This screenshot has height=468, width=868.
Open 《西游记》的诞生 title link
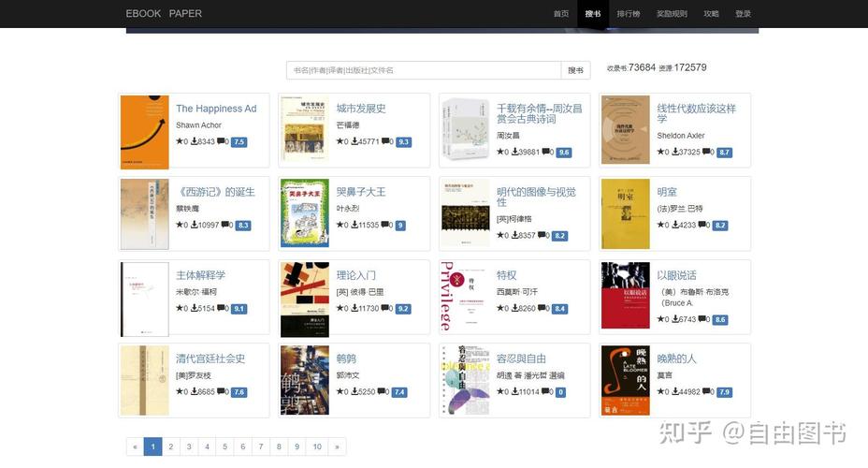pyautogui.click(x=215, y=192)
